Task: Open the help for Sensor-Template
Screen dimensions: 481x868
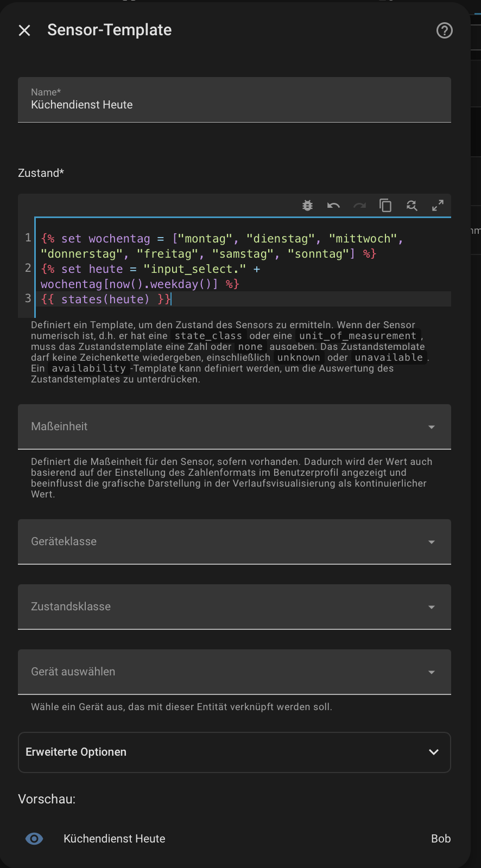Action: point(444,30)
